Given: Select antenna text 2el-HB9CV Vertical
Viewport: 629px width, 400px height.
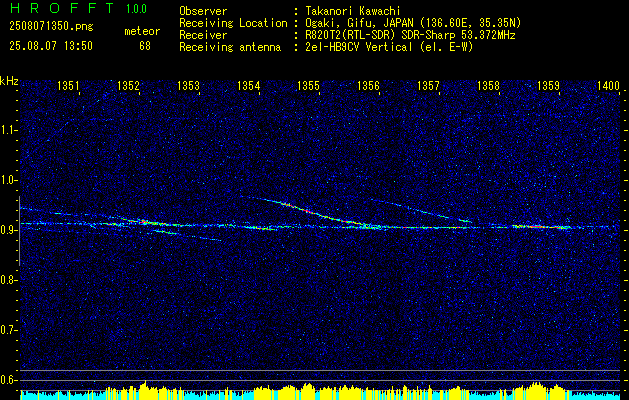Looking at the screenshot, I should (x=359, y=47).
